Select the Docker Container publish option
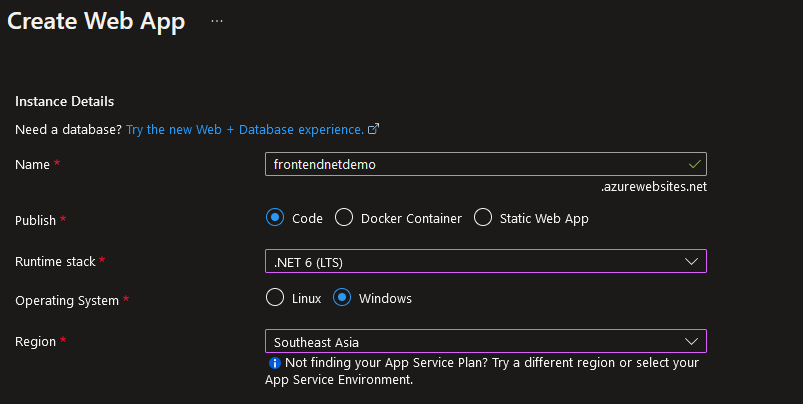 [x=344, y=218]
